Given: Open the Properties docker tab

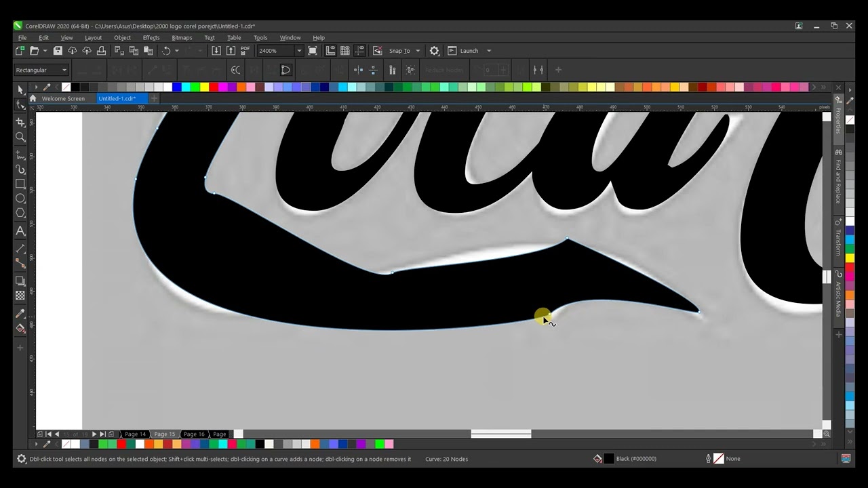Looking at the screenshot, I should pos(838,121).
